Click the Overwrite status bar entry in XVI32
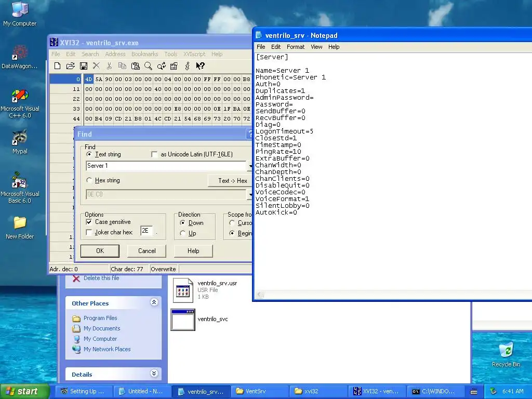The width and height of the screenshot is (532, 399). coord(163,269)
